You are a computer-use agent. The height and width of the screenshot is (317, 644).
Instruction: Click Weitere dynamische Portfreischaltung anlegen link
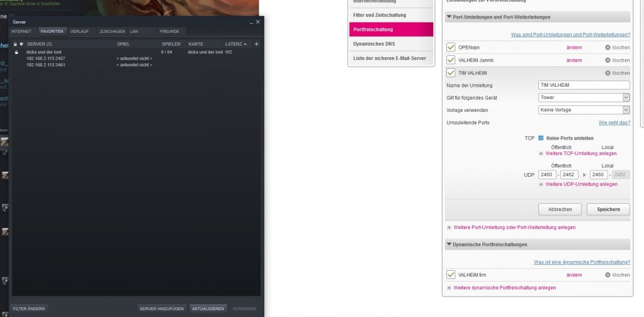[505, 288]
